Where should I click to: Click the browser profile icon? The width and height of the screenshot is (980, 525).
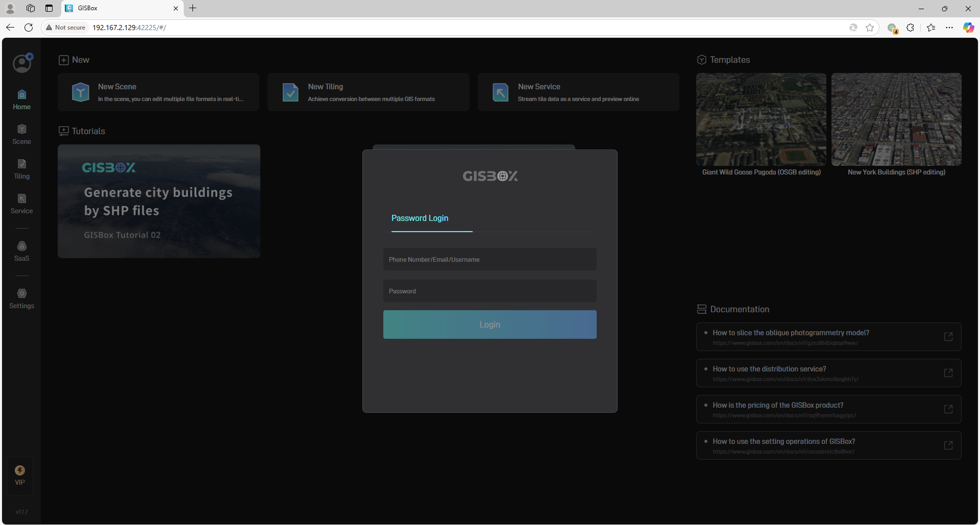(x=10, y=8)
